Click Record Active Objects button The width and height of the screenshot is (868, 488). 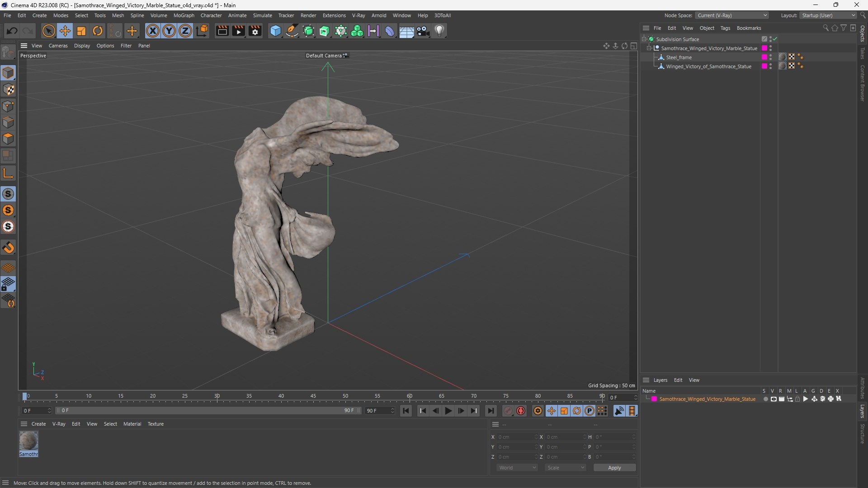pyautogui.click(x=508, y=411)
